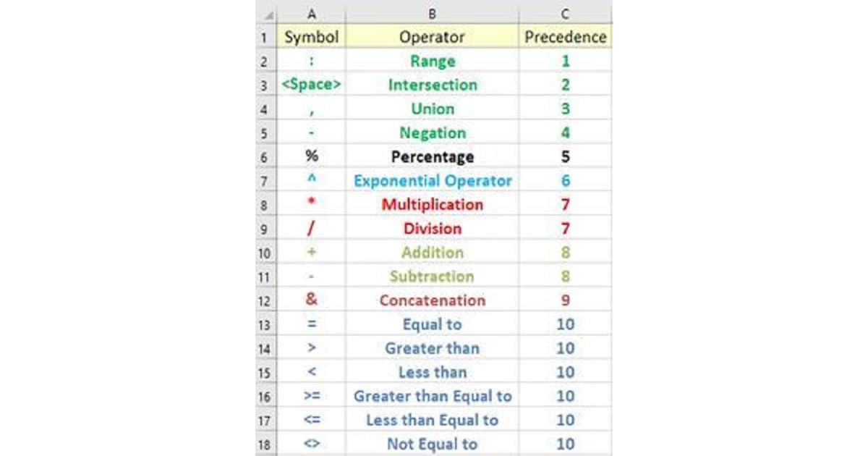Select the Greater than Equal to cell
This screenshot has height=456, width=868.
coord(432,397)
